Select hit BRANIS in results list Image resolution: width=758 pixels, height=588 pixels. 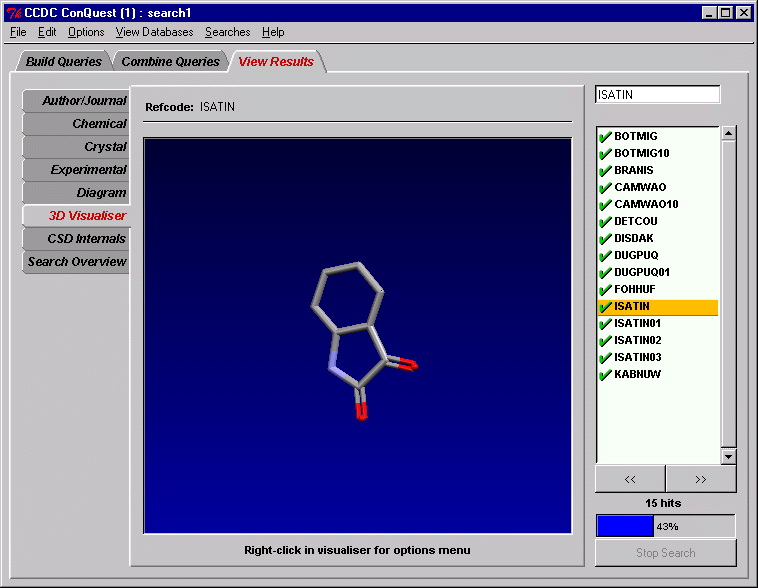[x=634, y=170]
